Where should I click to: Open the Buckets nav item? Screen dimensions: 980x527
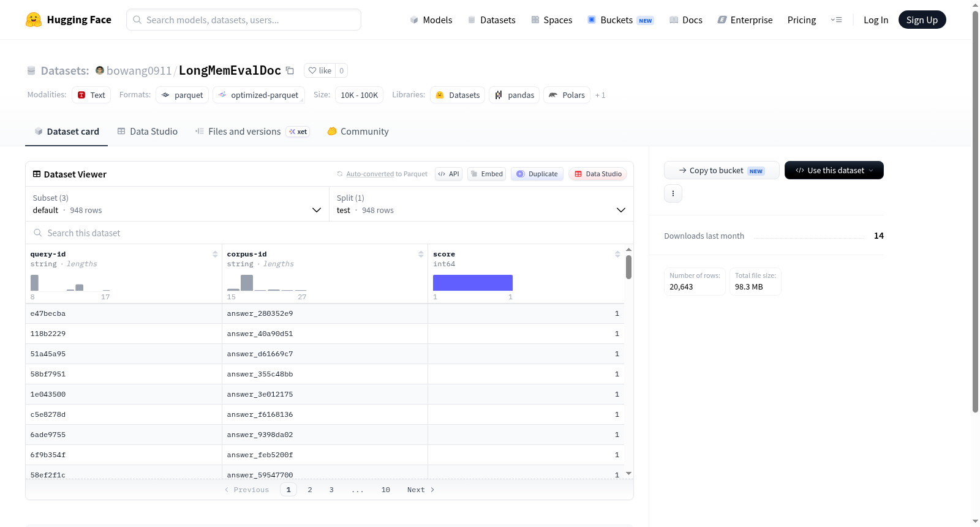pos(620,20)
